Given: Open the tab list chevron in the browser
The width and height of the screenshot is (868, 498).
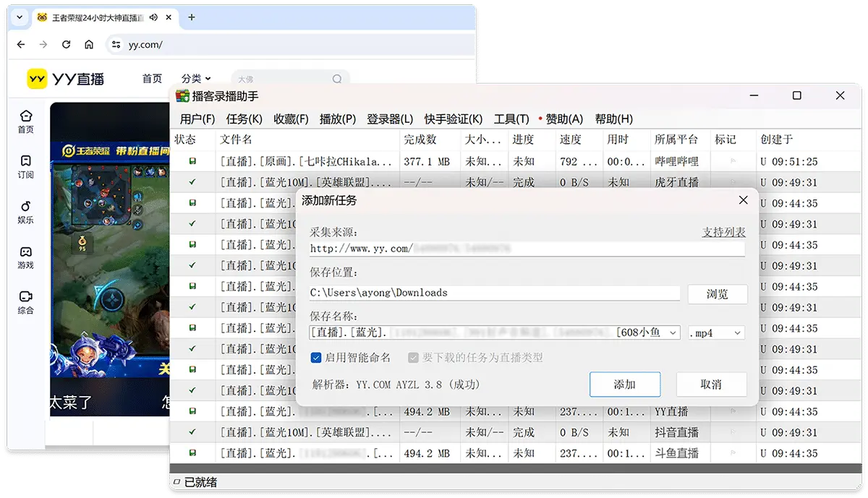Looking at the screenshot, I should (x=20, y=17).
